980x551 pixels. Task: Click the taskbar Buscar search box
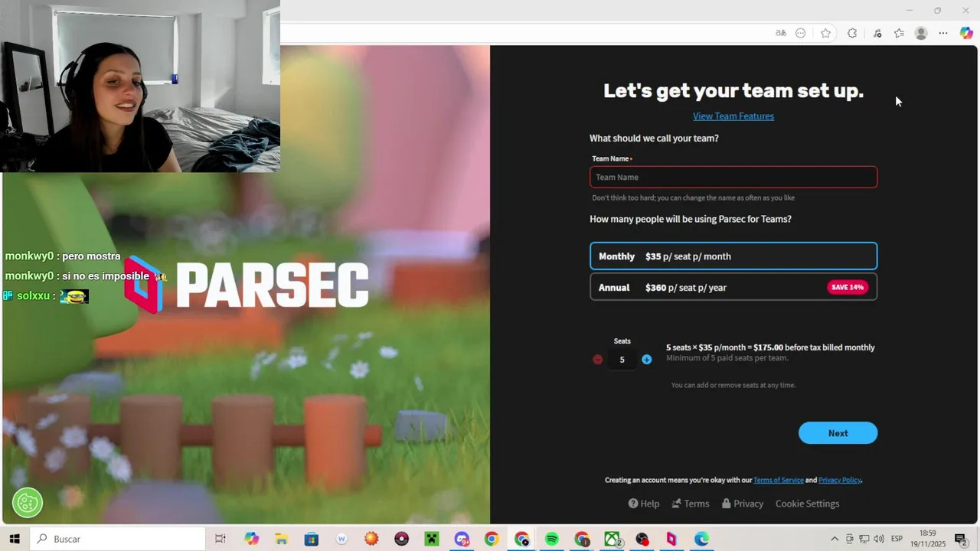[x=119, y=540]
